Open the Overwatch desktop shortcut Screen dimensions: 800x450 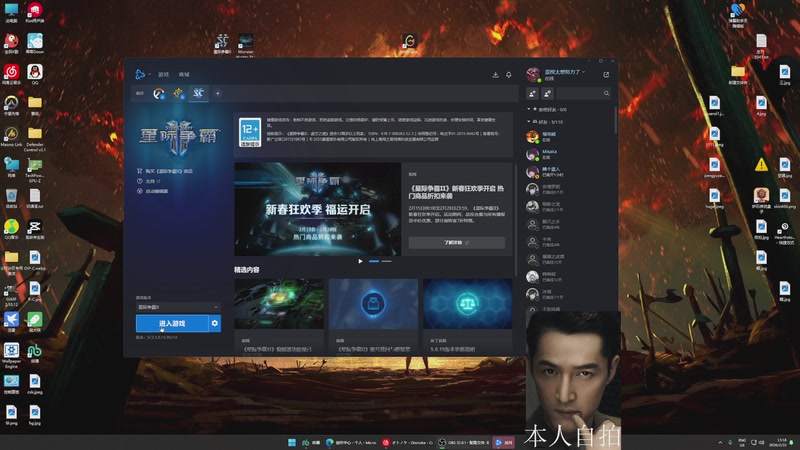pos(11,105)
